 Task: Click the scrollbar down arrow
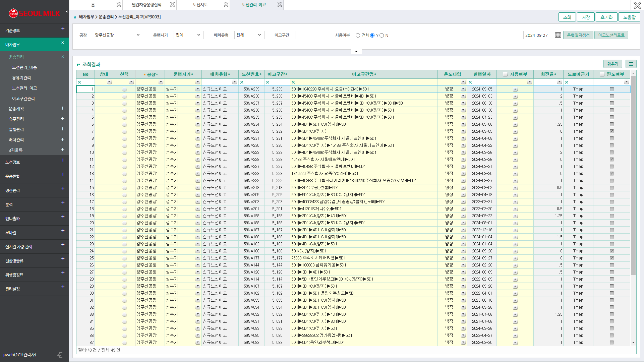(x=633, y=342)
